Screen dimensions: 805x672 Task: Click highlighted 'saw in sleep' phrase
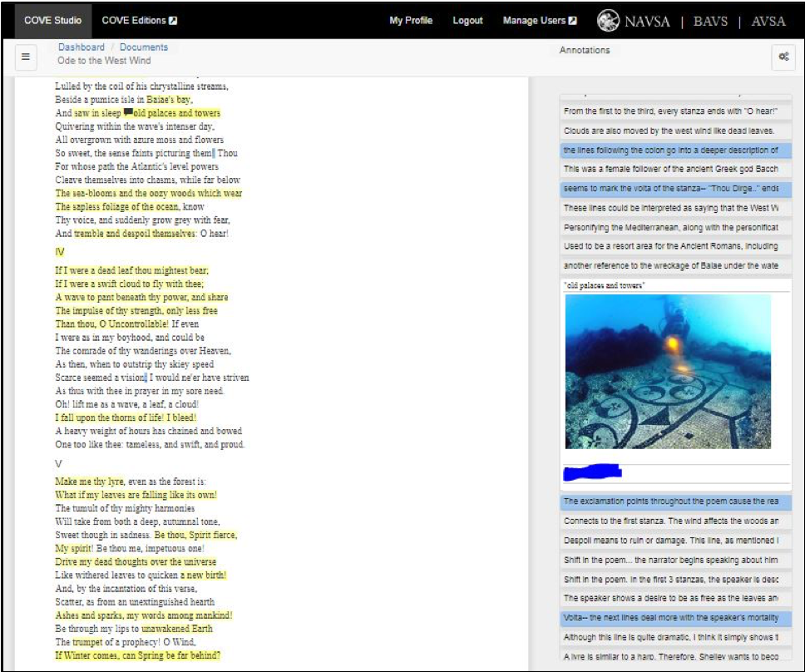pos(97,113)
